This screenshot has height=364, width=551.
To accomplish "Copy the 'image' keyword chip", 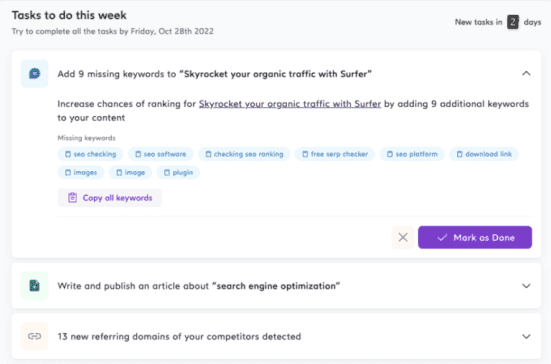I will point(130,173).
